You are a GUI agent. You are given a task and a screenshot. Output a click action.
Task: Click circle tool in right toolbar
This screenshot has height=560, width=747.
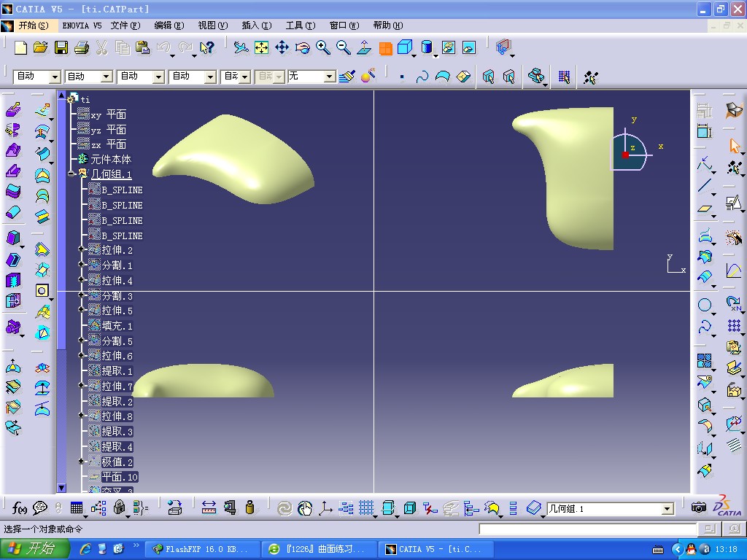(705, 306)
